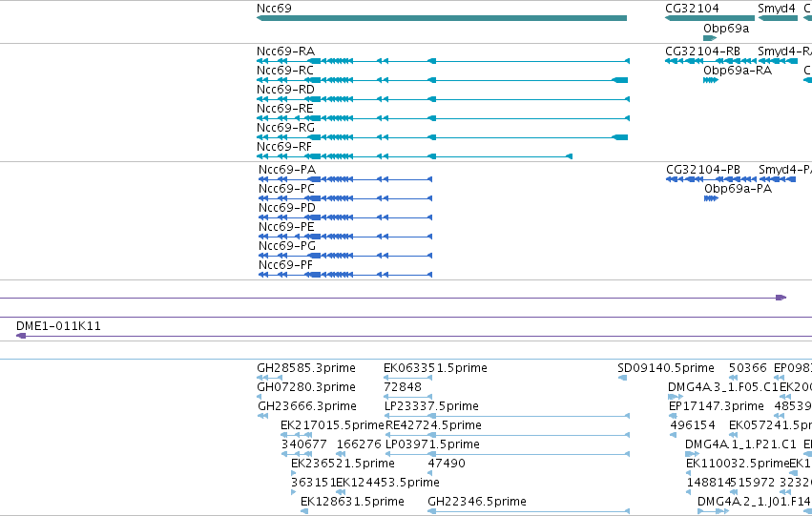Select the Obp69a-RA transcript label
This screenshot has width=812, height=516.
[x=738, y=71]
